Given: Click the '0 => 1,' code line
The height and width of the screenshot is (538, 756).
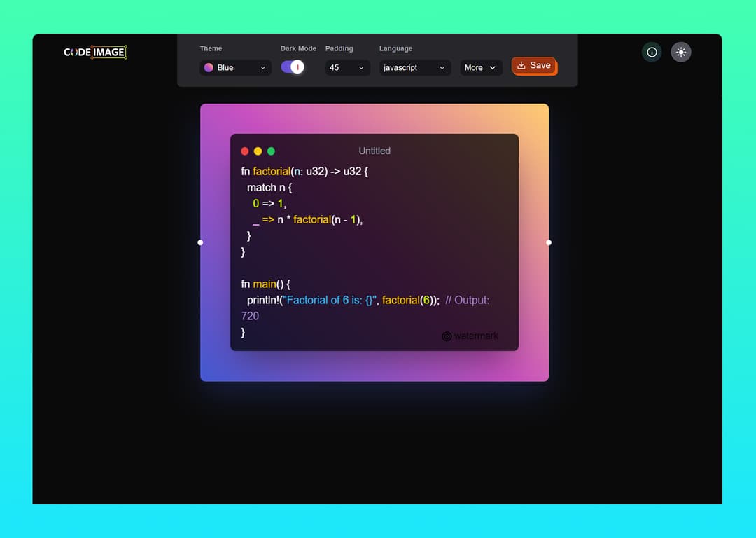Looking at the screenshot, I should coord(269,204).
